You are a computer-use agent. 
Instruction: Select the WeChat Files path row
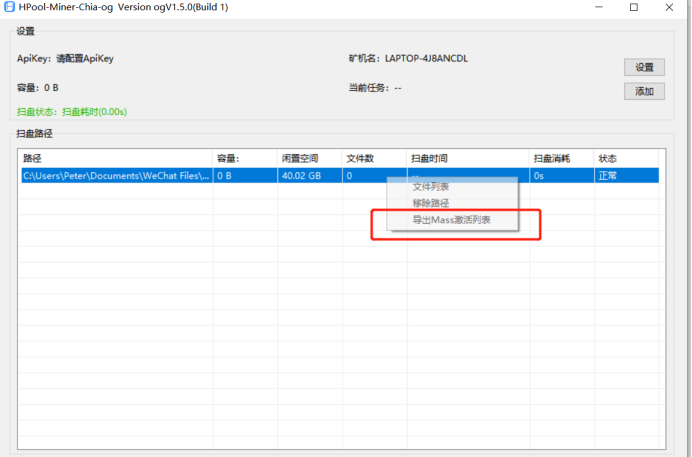pos(115,175)
